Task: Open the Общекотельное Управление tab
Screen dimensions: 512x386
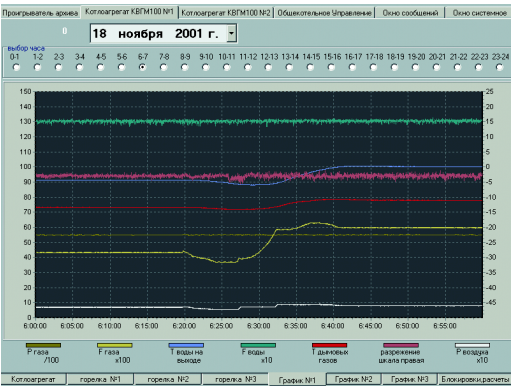Action: (324, 13)
